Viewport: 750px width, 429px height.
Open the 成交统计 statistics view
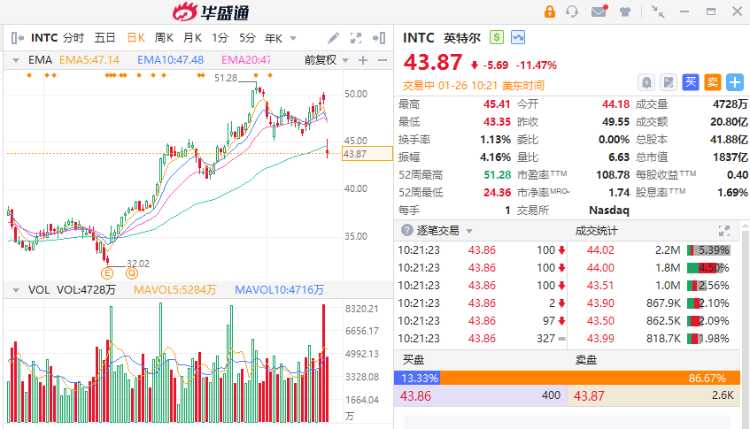(596, 231)
